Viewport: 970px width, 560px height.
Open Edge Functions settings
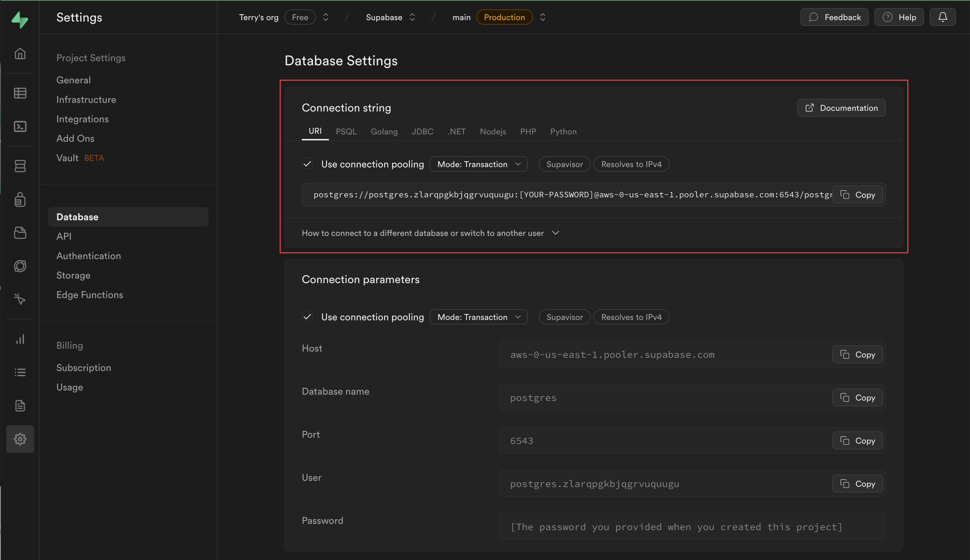point(90,295)
